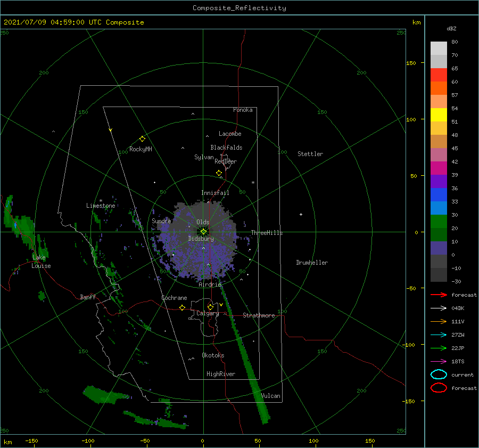Click the -30 value in the dBZ scale
Screen dimensions: 479x448
[456, 281]
